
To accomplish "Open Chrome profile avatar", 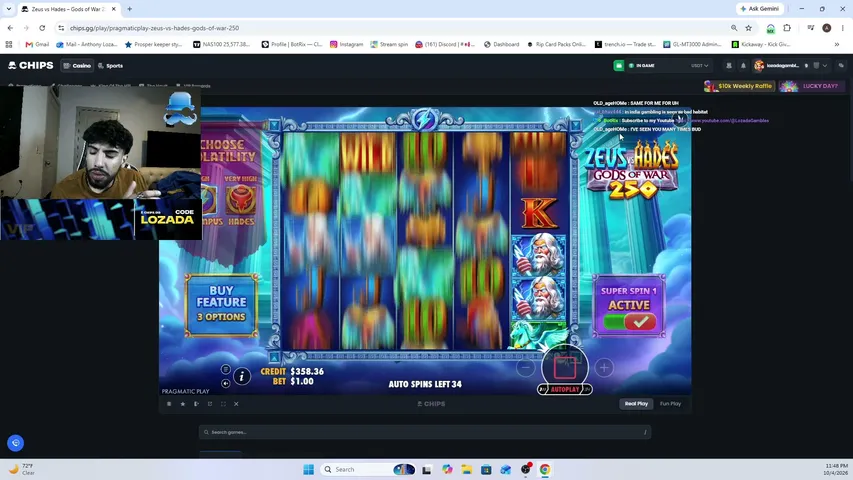I will 826,28.
